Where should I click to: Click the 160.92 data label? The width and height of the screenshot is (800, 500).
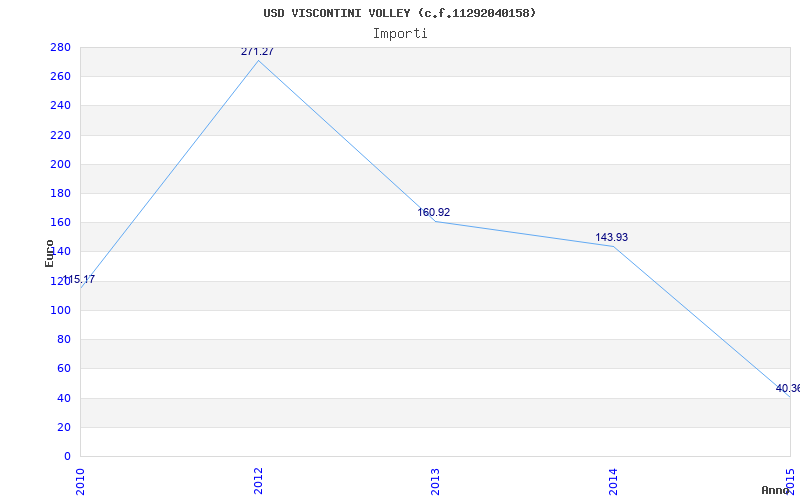pos(434,212)
